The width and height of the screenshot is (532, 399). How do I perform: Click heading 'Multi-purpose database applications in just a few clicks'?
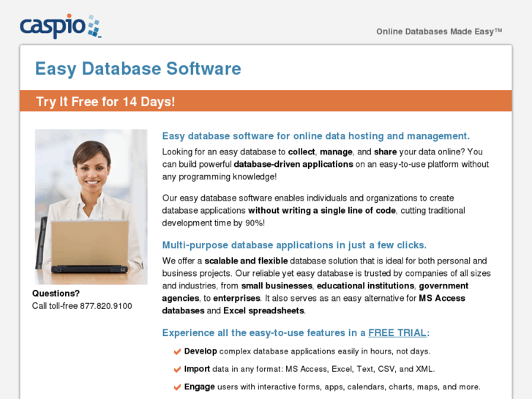[x=294, y=245]
